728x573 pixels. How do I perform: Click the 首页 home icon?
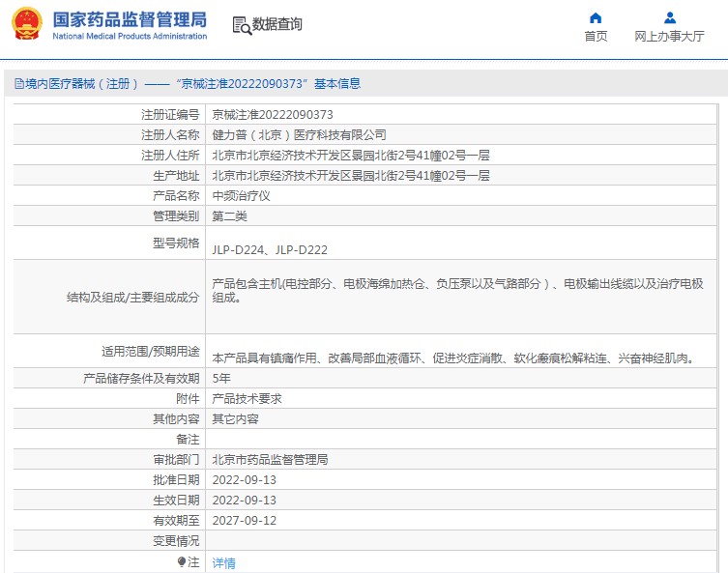[x=596, y=18]
